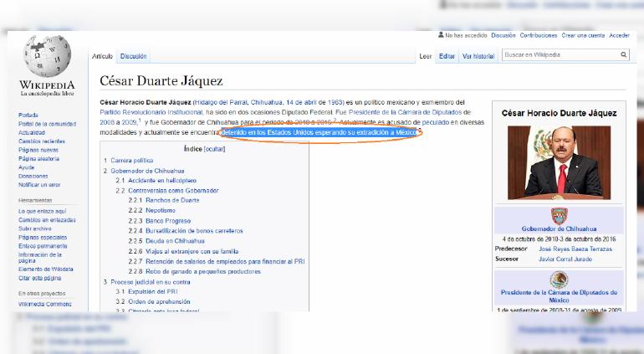
Task: Jump to contents entry 'Gobernador de Chihuahua'
Action: [x=147, y=171]
